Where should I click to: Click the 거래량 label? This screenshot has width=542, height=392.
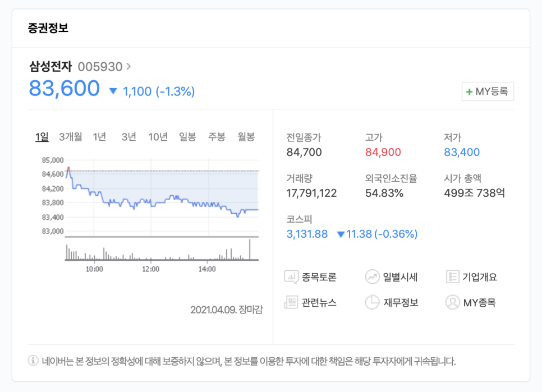300,178
